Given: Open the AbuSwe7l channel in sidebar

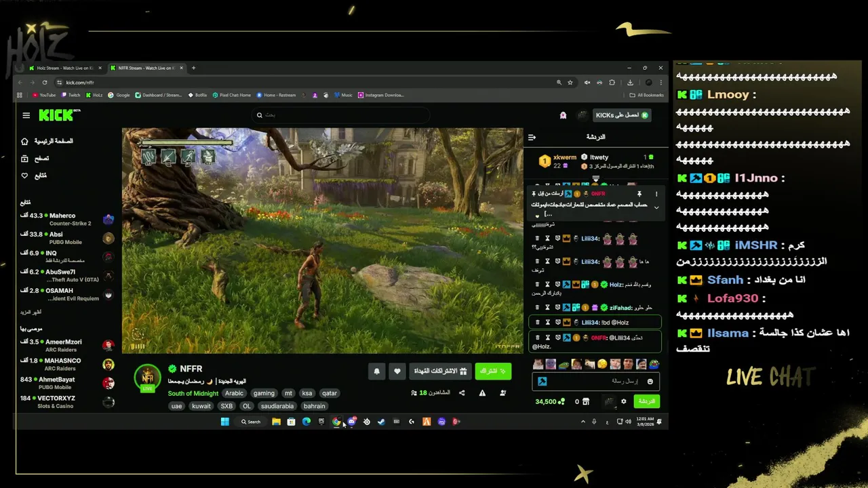Looking at the screenshot, I should (68, 275).
